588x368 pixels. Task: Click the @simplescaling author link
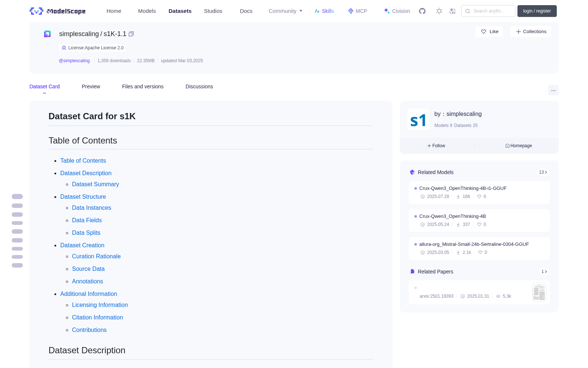click(x=74, y=61)
